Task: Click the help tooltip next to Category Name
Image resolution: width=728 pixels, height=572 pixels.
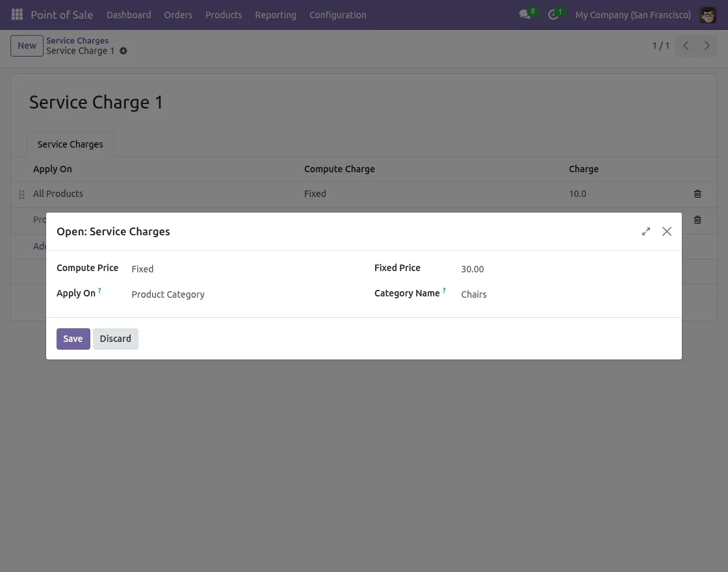Action: click(444, 291)
